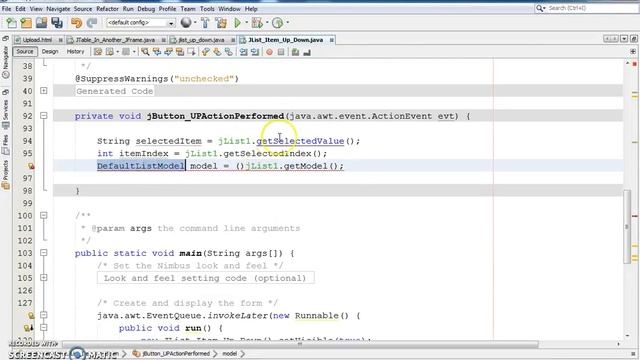The height and width of the screenshot is (360, 640).
Task: Switch the editor to Design view
Action: point(50,52)
